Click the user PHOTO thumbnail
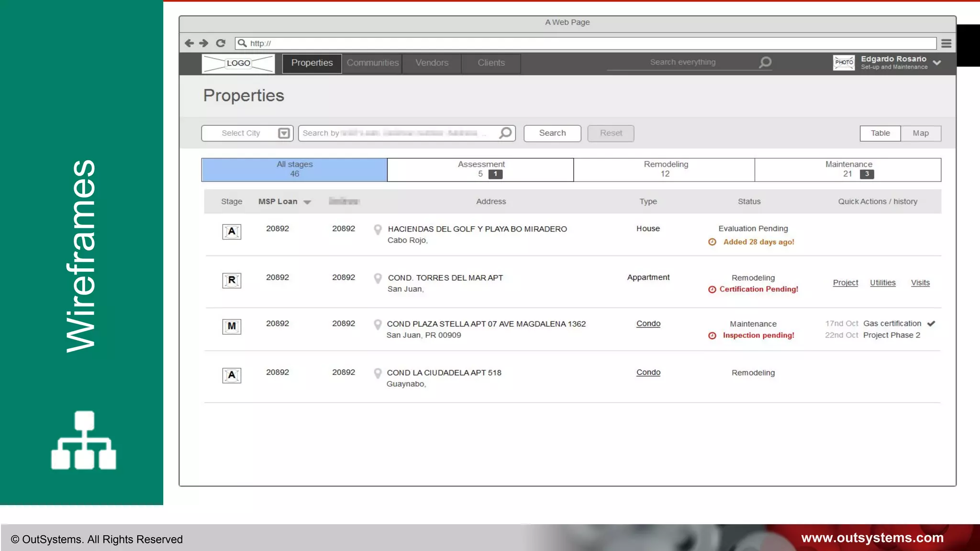 (x=844, y=63)
